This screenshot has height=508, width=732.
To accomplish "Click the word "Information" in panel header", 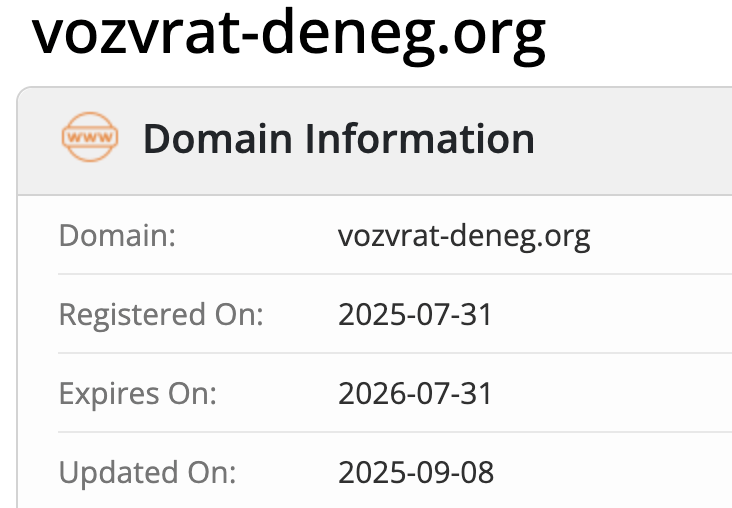I will [419, 139].
